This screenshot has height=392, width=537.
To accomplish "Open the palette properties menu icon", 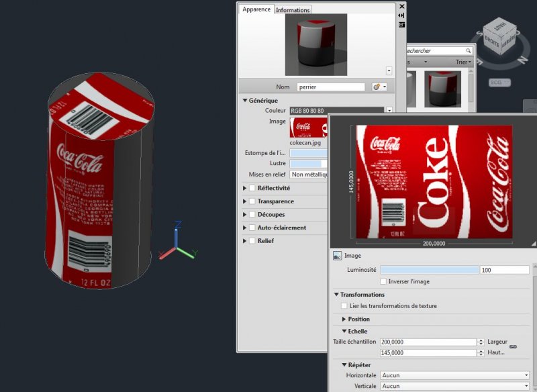I will point(401,25).
